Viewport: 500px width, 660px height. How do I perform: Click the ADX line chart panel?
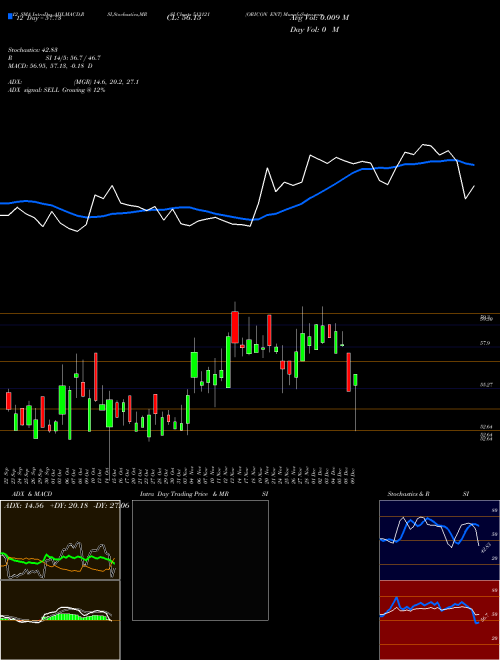tap(60, 540)
